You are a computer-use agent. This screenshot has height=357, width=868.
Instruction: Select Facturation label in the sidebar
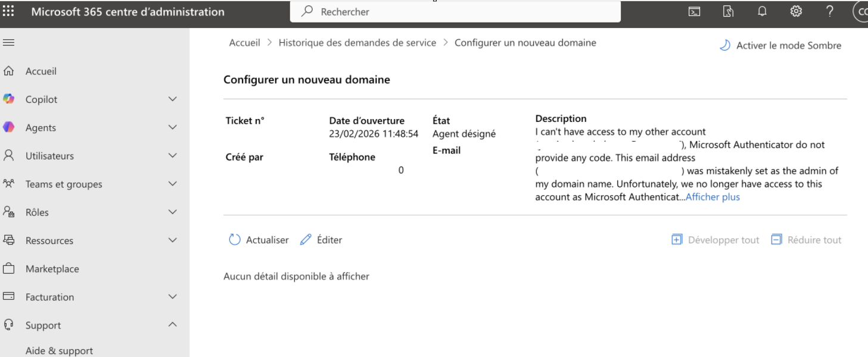(49, 297)
